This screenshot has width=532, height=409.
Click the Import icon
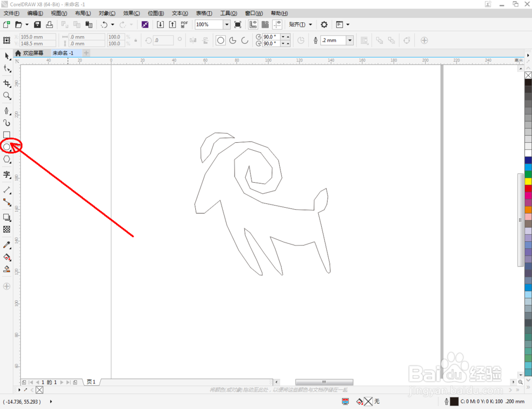tap(161, 24)
